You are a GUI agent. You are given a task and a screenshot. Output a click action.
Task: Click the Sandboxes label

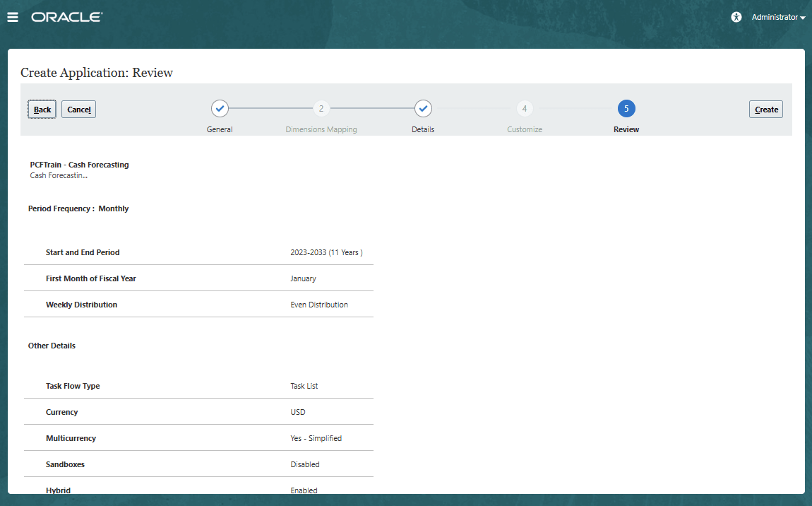[65, 464]
